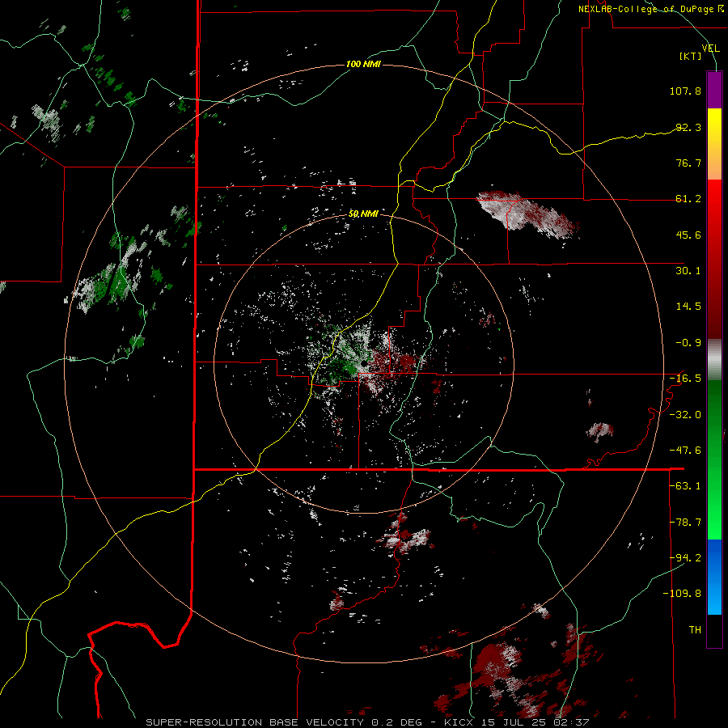Select the 14.5 velocity scale value
Image resolution: width=728 pixels, height=728 pixels.
(688, 307)
